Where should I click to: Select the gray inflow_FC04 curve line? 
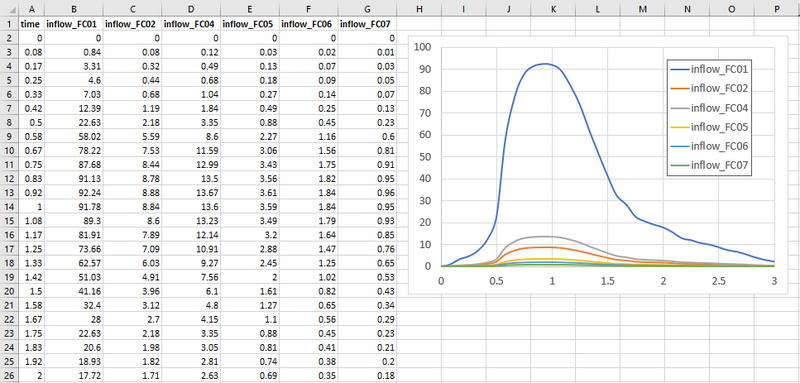pos(546,237)
